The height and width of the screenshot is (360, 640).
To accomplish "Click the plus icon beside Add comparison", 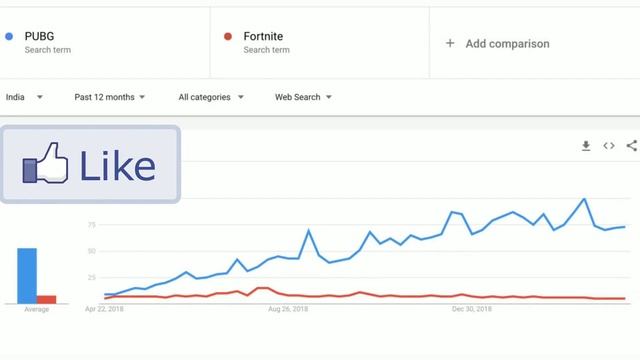I will click(450, 43).
